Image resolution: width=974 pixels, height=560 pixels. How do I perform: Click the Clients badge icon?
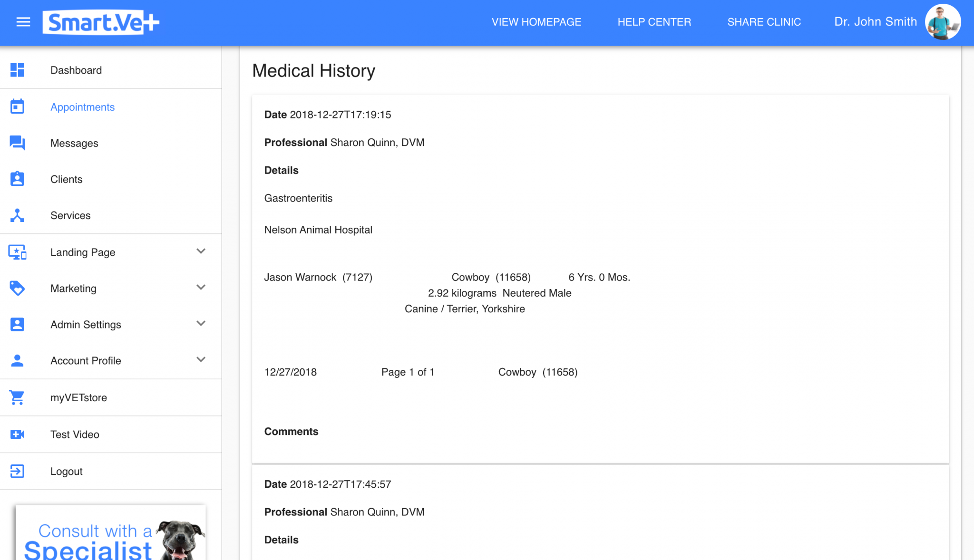pos(17,179)
